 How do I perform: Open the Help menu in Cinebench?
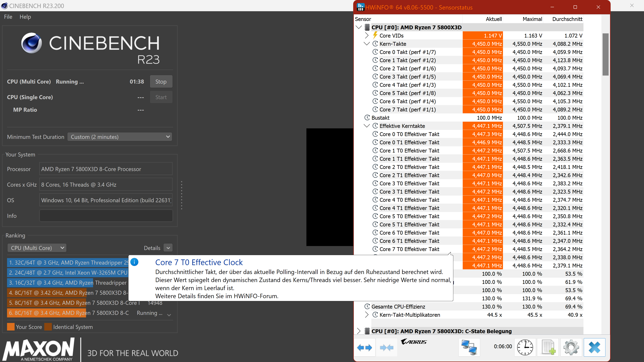[x=25, y=17]
